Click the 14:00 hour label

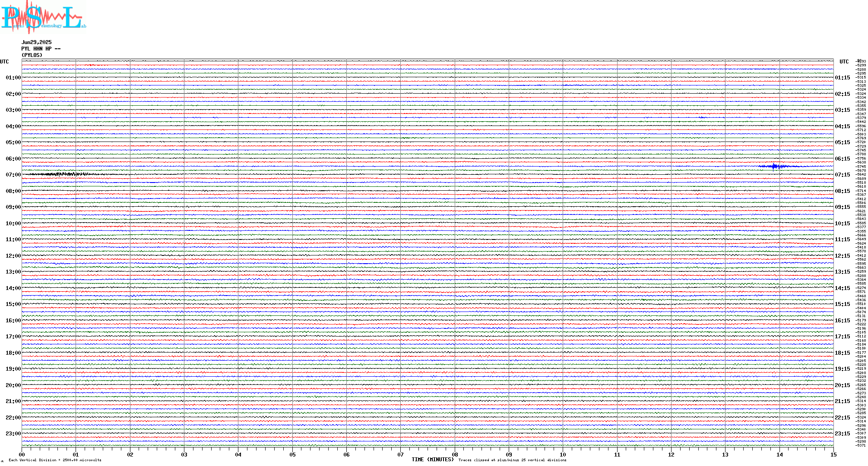pyautogui.click(x=13, y=288)
